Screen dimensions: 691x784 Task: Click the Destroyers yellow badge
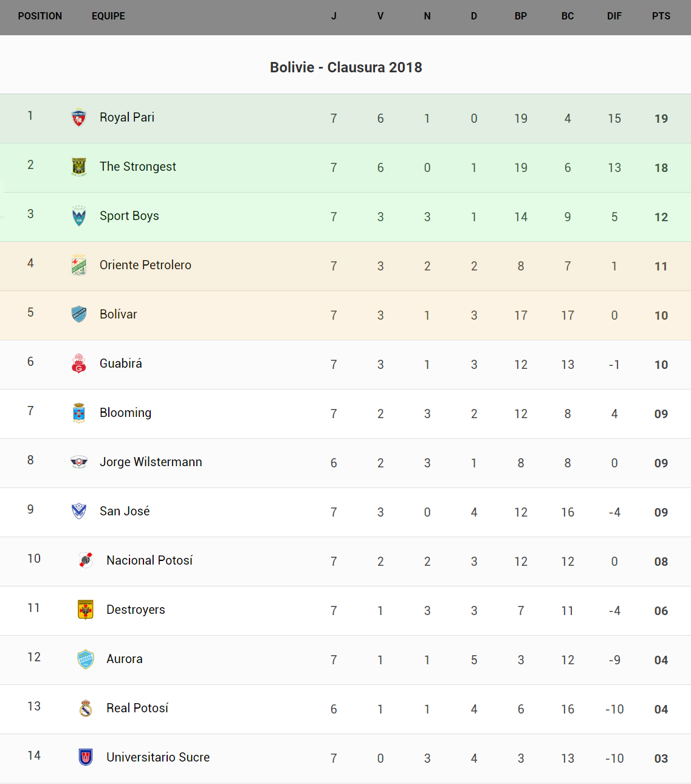(86, 610)
